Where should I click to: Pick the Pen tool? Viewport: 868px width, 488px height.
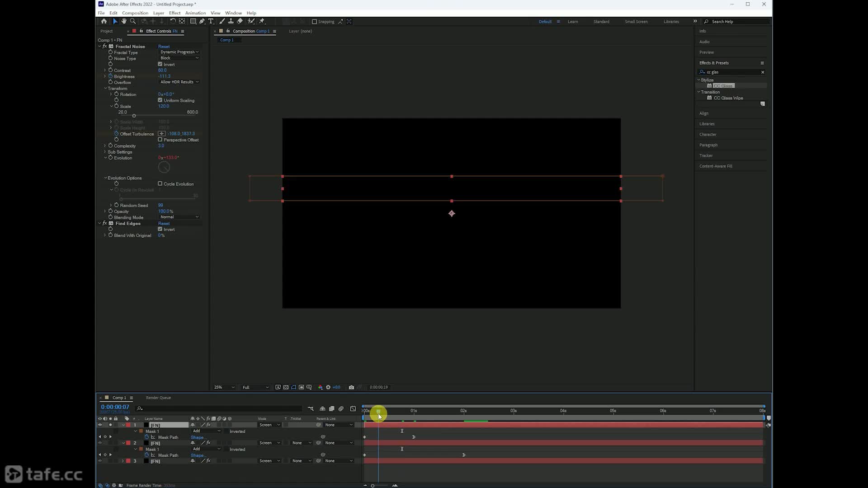202,21
